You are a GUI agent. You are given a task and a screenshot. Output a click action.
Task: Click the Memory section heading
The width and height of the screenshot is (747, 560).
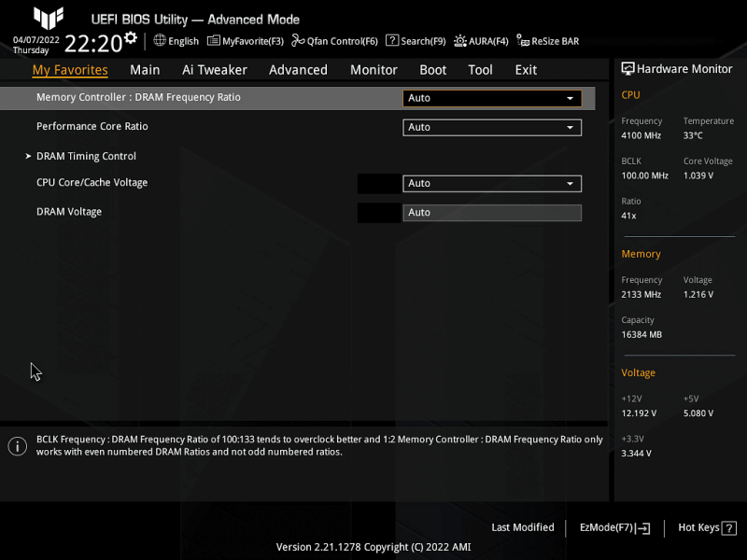[641, 254]
